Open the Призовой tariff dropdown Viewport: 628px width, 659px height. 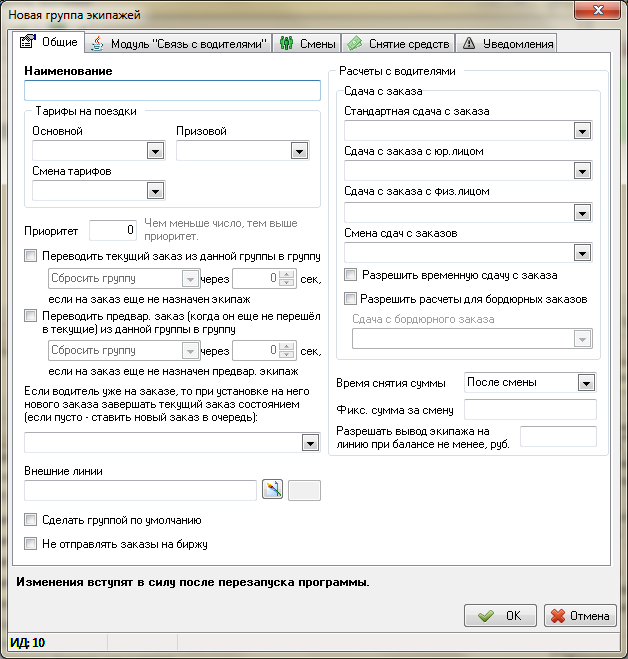298,151
